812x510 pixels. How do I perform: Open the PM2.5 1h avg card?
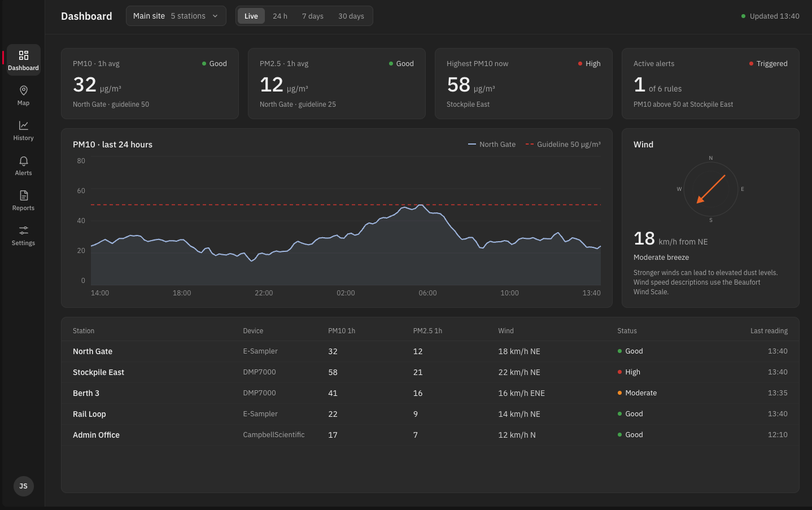pos(337,84)
